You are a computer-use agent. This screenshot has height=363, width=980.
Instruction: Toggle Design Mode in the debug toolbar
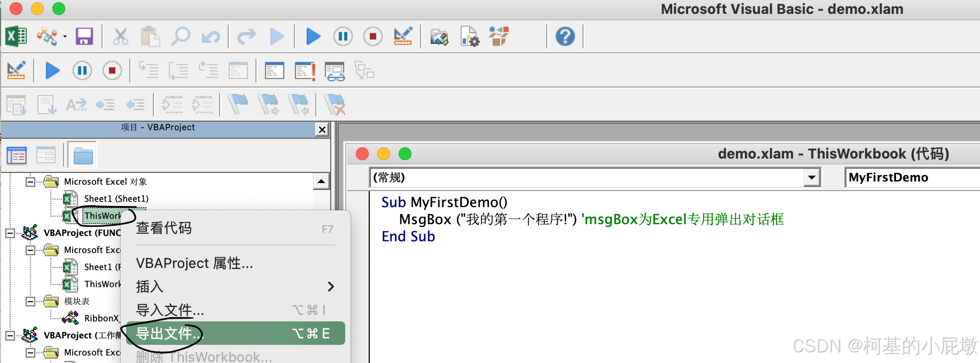point(16,70)
